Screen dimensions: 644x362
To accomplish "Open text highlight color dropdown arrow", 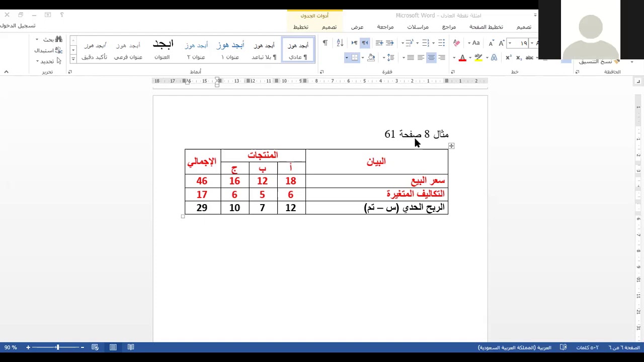I will [x=470, y=58].
